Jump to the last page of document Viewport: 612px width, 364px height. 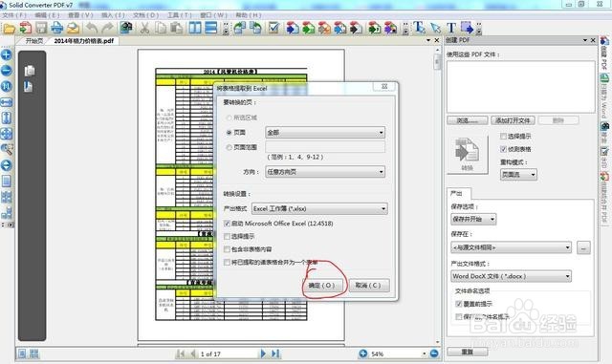tap(275, 353)
